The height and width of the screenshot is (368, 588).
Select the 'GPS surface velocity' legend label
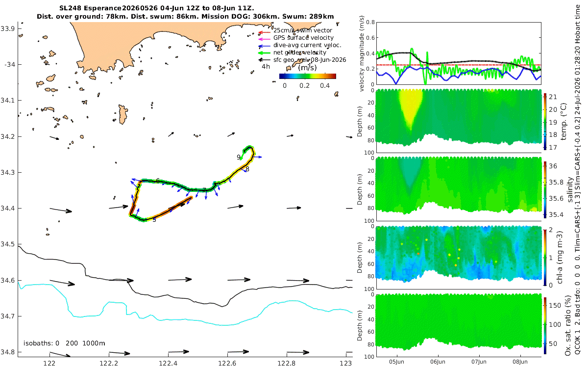point(303,37)
